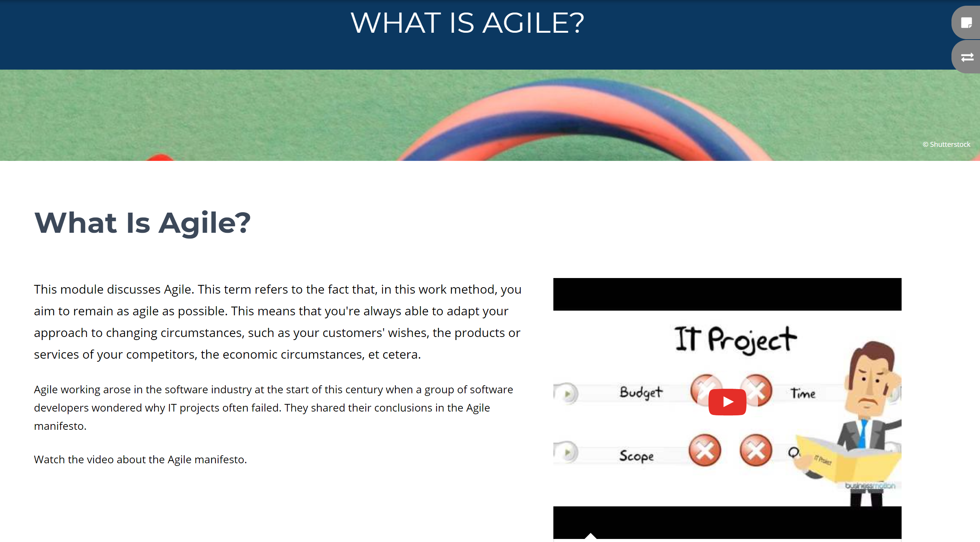Click the paragraph starting 'This module discusses Agile'
This screenshot has width=980, height=542.
pyautogui.click(x=278, y=322)
